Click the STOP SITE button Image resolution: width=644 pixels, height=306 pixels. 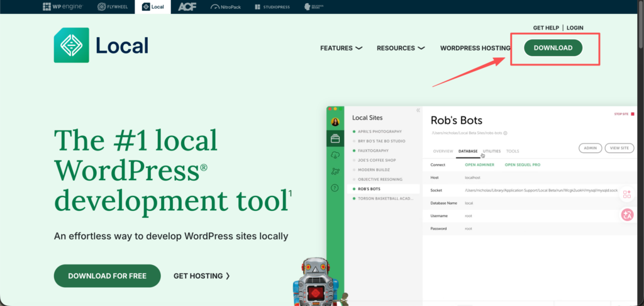625,114
